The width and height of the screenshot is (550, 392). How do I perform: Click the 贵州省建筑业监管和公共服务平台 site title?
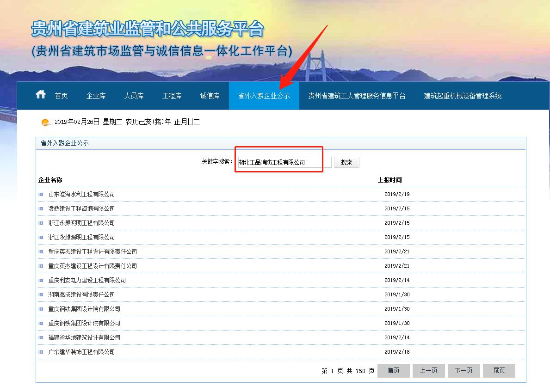147,29
